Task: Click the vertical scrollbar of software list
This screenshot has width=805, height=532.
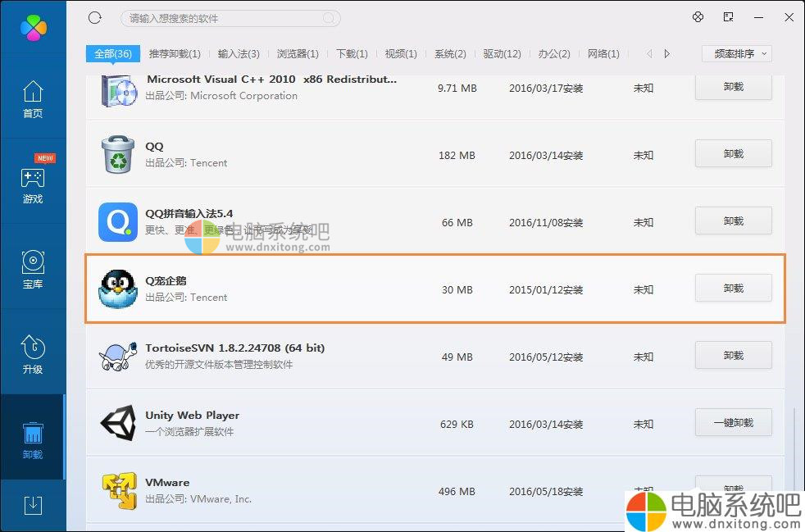Action: 795,449
